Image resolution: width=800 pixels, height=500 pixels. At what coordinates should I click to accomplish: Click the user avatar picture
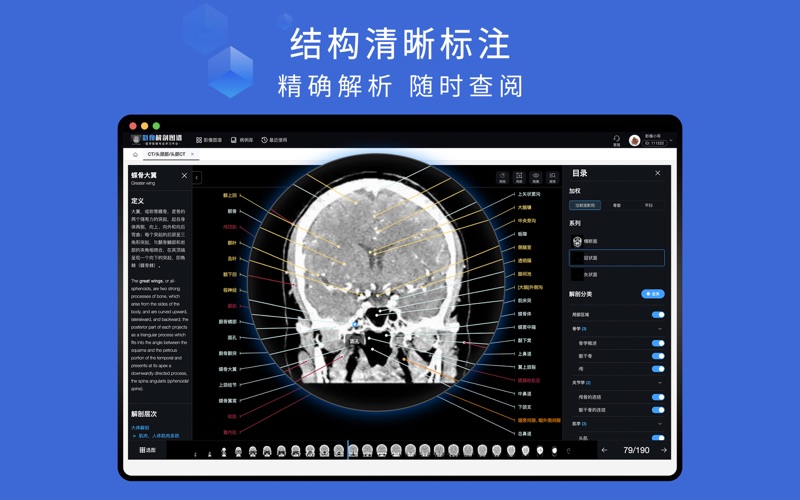click(x=634, y=140)
